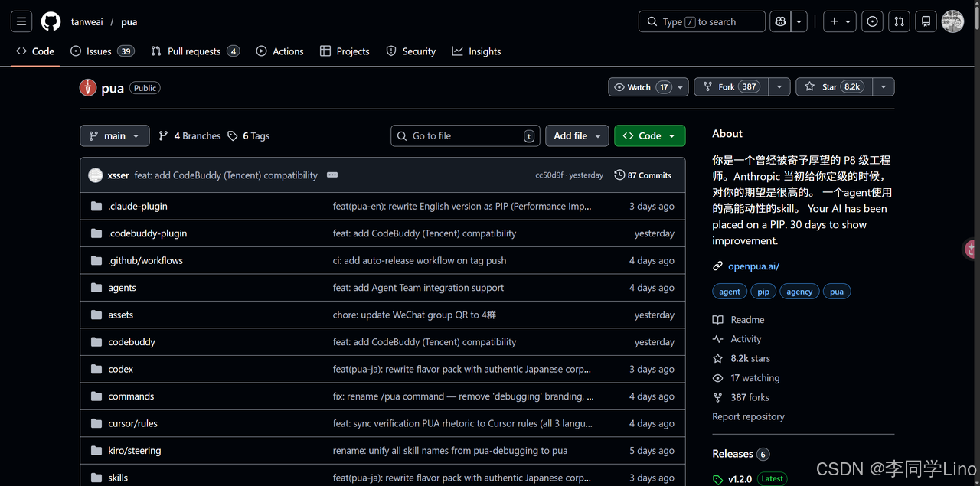980x486 pixels.
Task: Toggle Star on the repository
Action: (x=832, y=87)
